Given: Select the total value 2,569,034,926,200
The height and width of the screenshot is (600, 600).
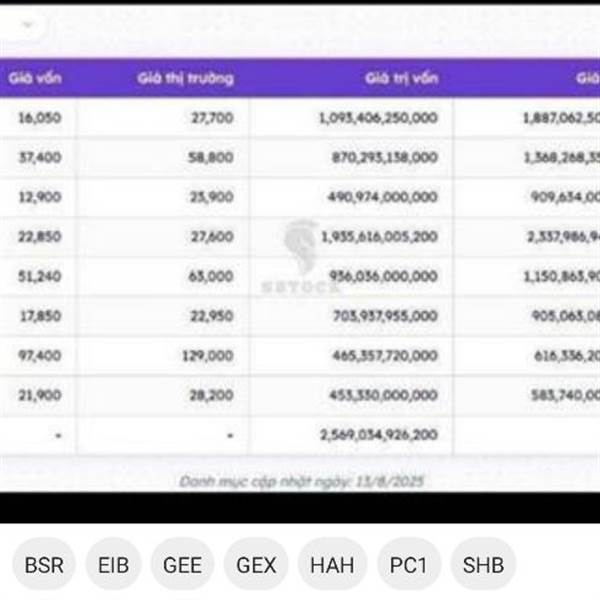Looking at the screenshot, I should [379, 435].
